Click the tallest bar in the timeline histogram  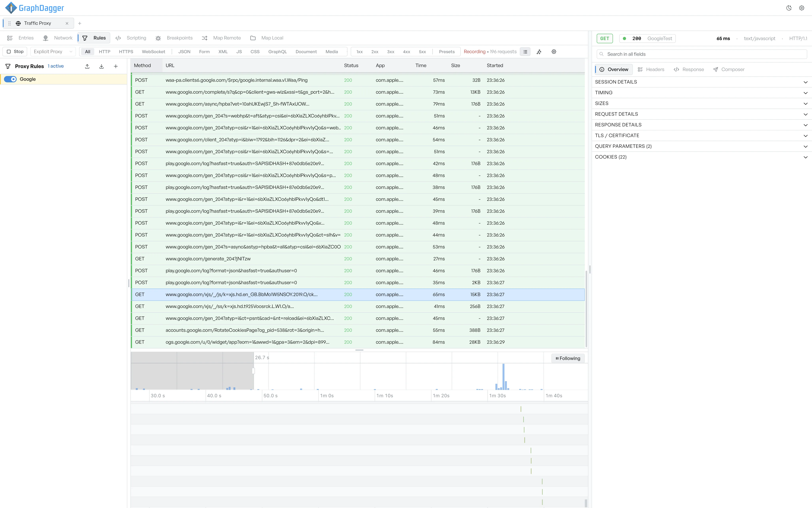503,377
